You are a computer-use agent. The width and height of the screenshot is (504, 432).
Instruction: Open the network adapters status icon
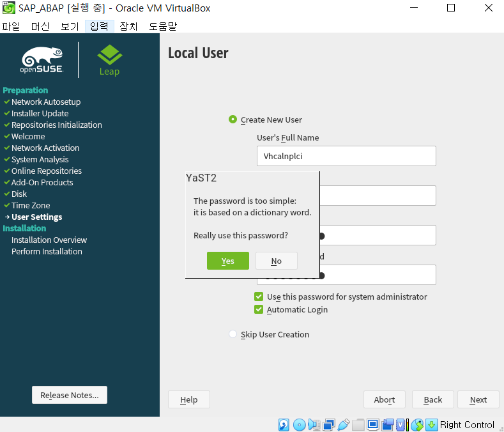[329, 424]
